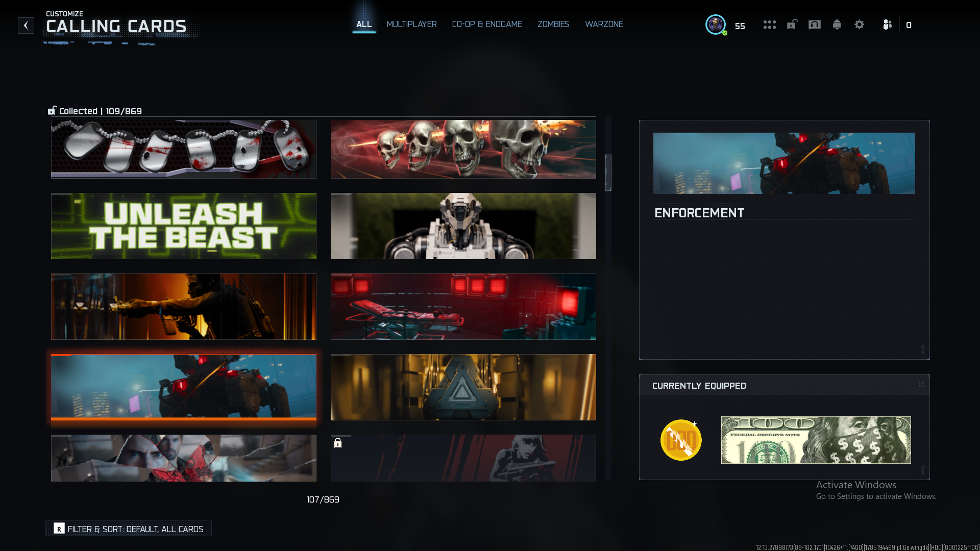Click the equipped hundred dollar bill card
Screen dimensions: 980x551
point(816,440)
